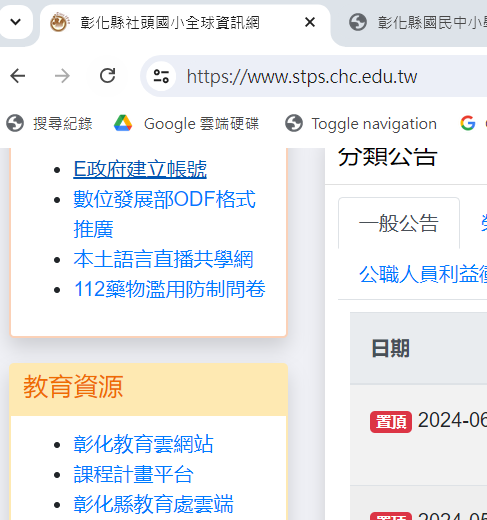Open site information icon in address bar
Viewport: 487px width, 520px height.
(x=161, y=76)
